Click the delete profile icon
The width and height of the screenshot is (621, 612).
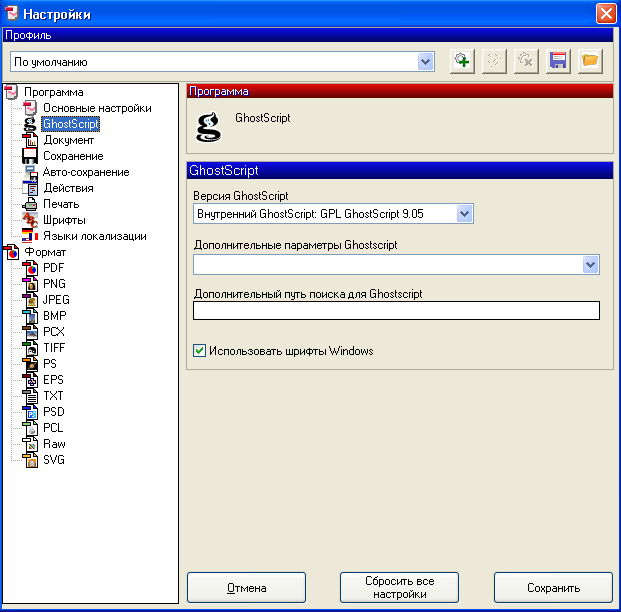point(526,61)
